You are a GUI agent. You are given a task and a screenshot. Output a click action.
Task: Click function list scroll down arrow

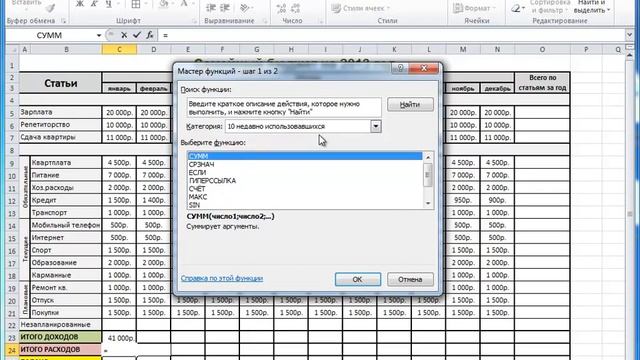coord(428,203)
